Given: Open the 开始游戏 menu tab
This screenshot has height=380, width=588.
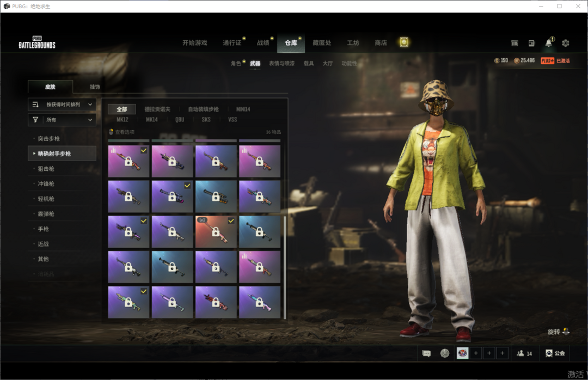Looking at the screenshot, I should click(194, 43).
